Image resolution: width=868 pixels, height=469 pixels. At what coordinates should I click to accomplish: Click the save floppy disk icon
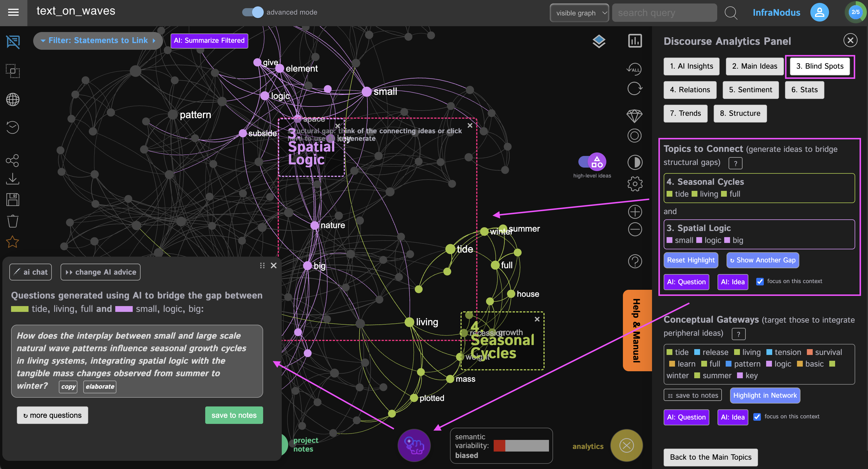point(13,200)
